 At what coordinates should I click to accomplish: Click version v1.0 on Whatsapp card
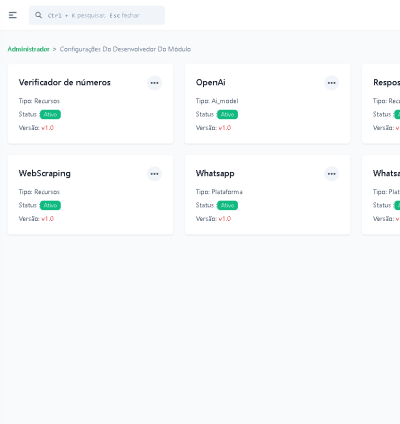pyautogui.click(x=225, y=219)
